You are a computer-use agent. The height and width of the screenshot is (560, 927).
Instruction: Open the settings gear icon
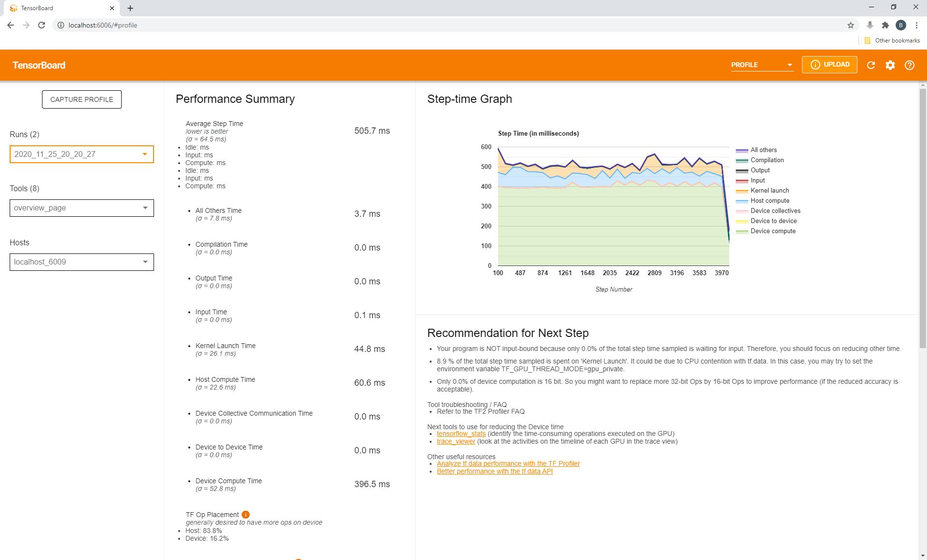coord(891,65)
